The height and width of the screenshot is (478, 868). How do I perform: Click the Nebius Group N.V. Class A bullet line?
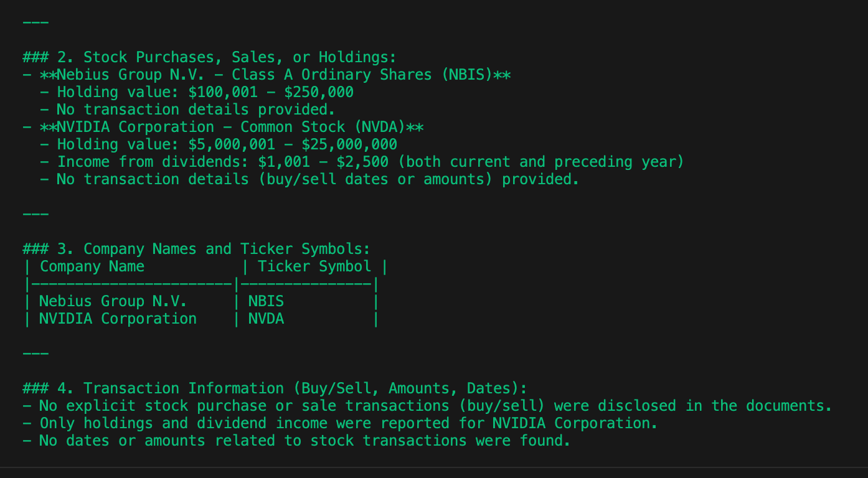275,75
